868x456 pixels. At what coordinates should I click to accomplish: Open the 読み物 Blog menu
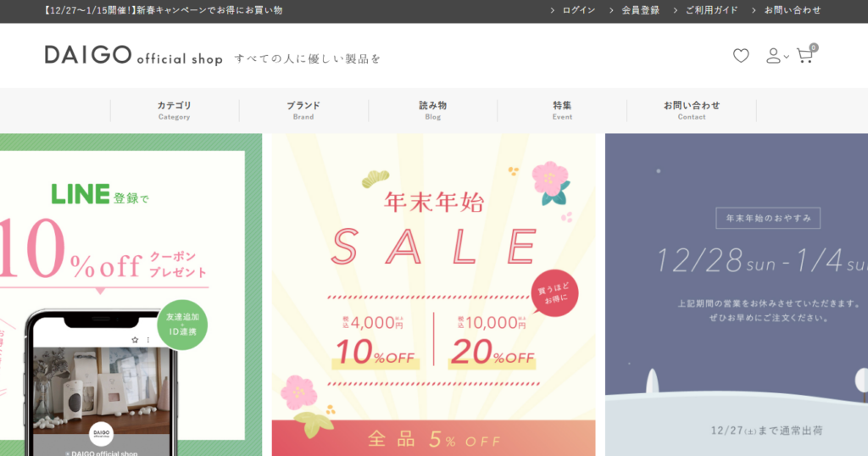click(433, 110)
